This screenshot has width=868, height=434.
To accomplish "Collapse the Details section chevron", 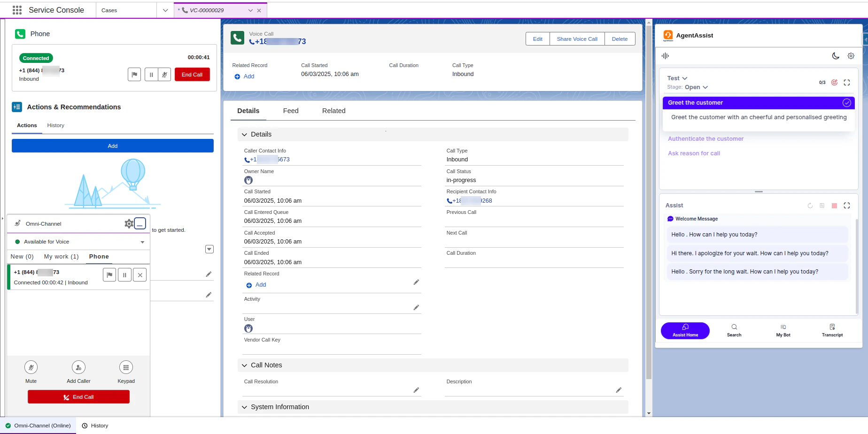I will point(244,134).
